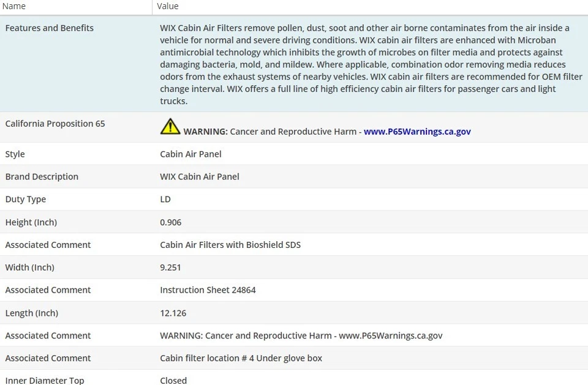Viewport: 588px width, 385px height.
Task: Click the Brand Description label
Action: pos(42,177)
